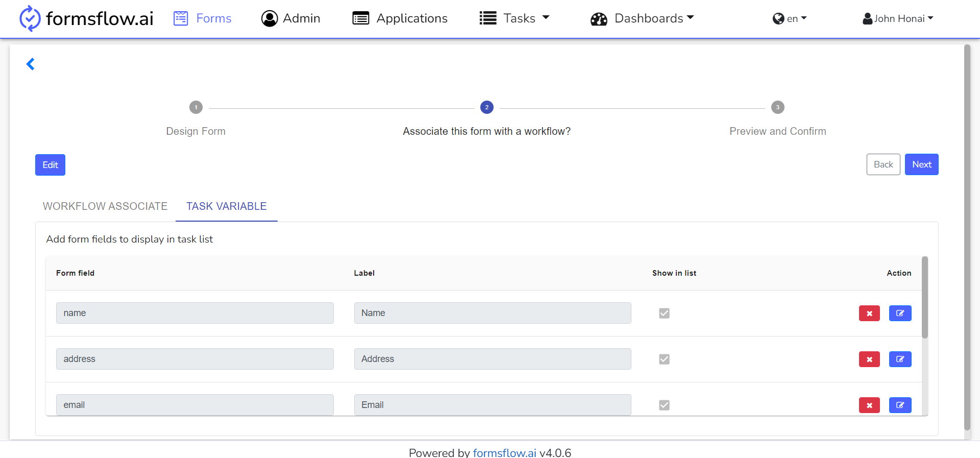This screenshot has width=980, height=458.
Task: Click the Address label input
Action: tap(493, 359)
